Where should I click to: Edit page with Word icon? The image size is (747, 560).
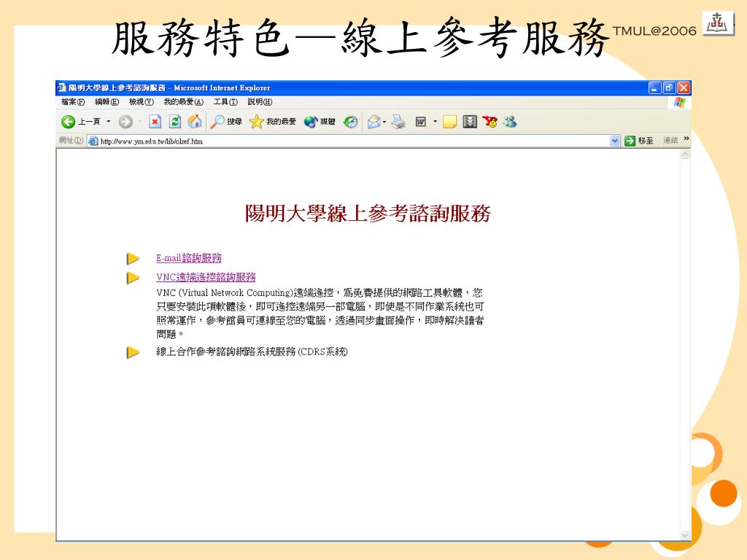click(420, 122)
